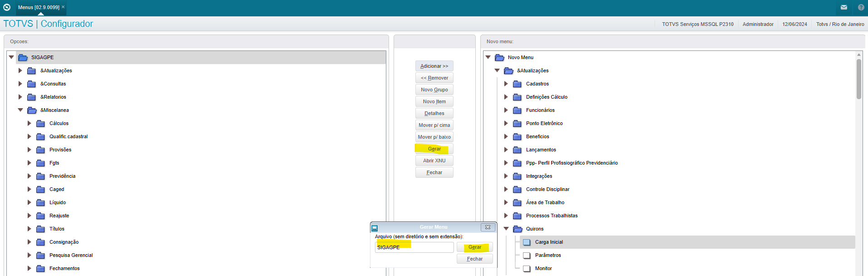Image resolution: width=868 pixels, height=276 pixels.
Task: Click the Gerar button in the middle panel
Action: (434, 149)
